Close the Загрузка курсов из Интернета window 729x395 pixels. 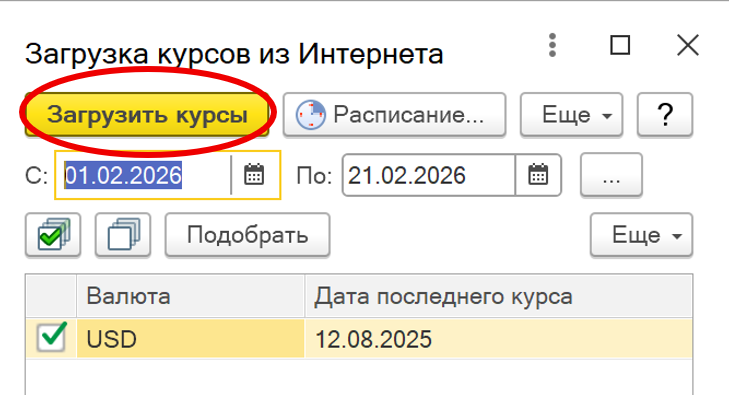click(x=688, y=45)
